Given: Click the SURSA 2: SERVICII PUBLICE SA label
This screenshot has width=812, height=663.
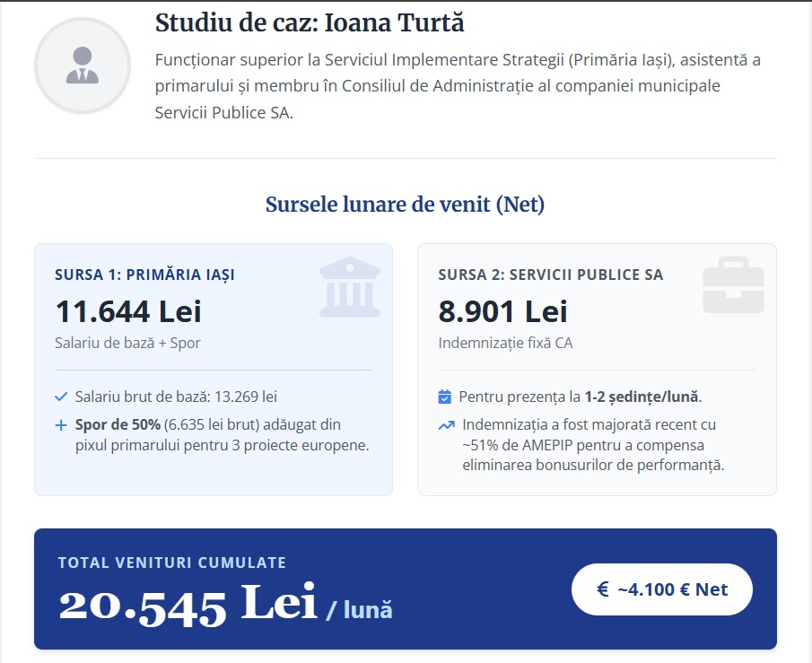Looking at the screenshot, I should (550, 275).
